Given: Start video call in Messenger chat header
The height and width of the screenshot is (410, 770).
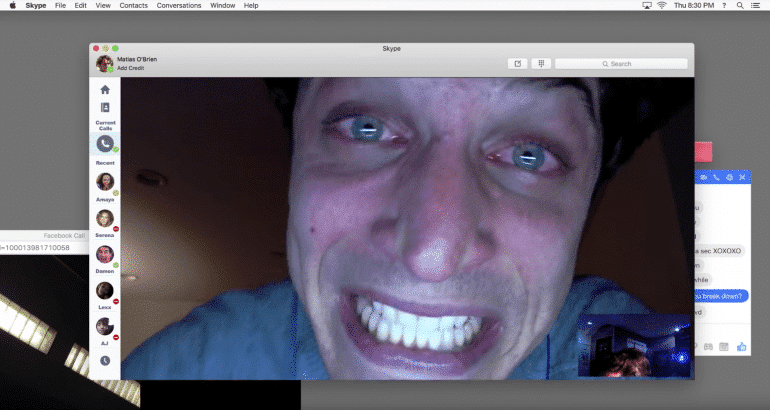Looking at the screenshot, I should click(703, 177).
